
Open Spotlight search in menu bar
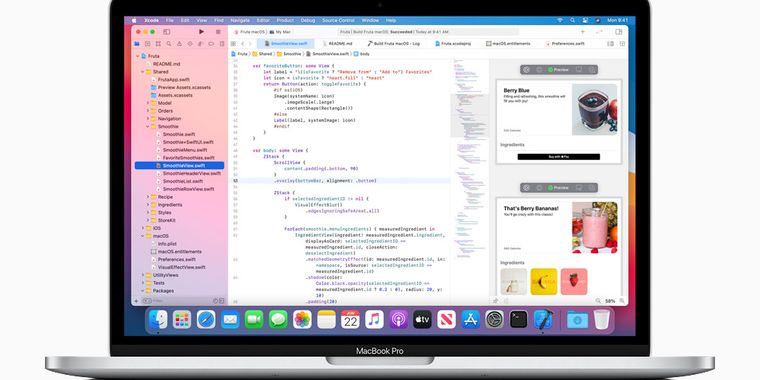pos(572,20)
